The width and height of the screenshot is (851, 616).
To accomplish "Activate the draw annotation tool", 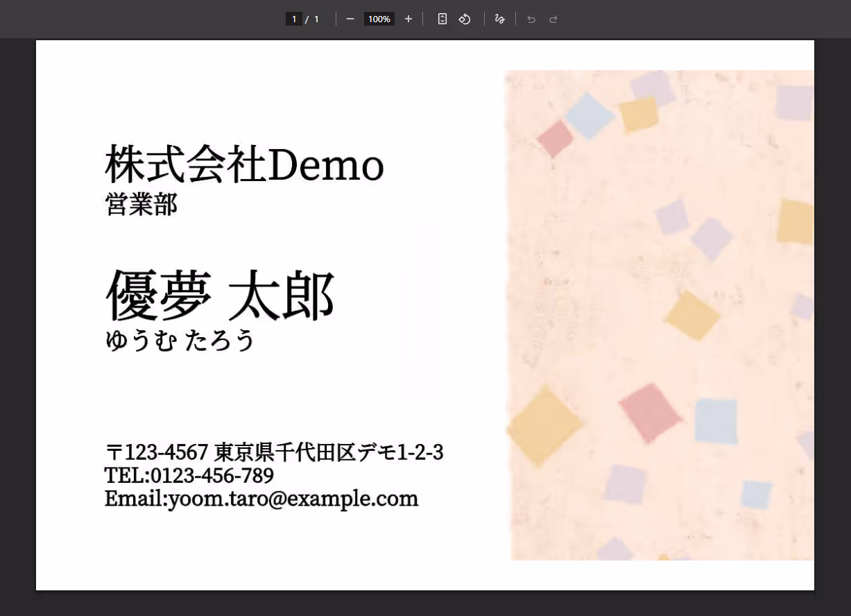I will [x=499, y=19].
